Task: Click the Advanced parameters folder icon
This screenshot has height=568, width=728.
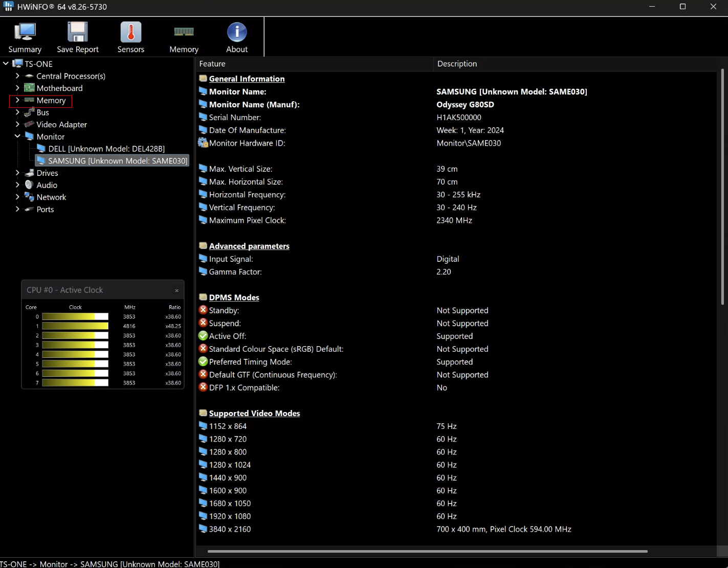Action: 203,245
